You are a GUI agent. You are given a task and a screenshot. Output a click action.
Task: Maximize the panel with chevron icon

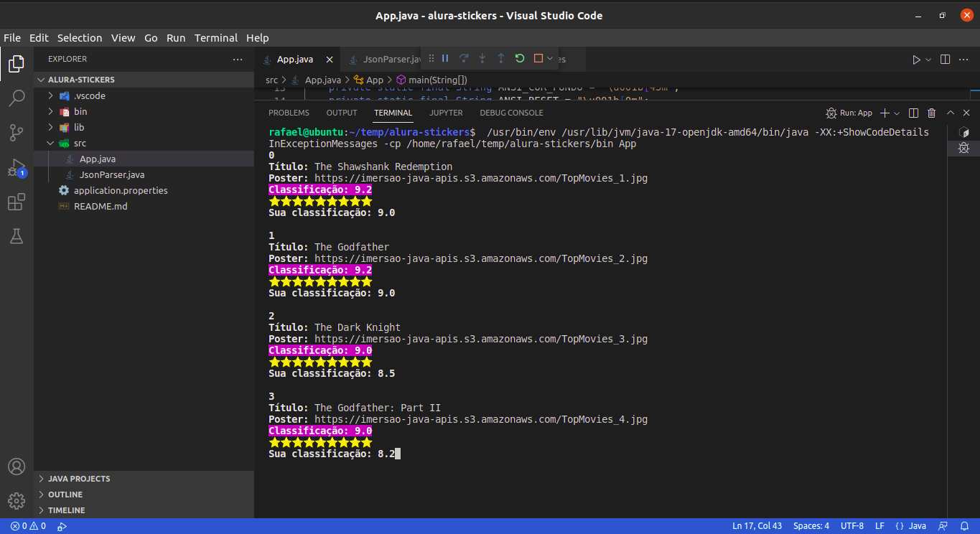[949, 113]
